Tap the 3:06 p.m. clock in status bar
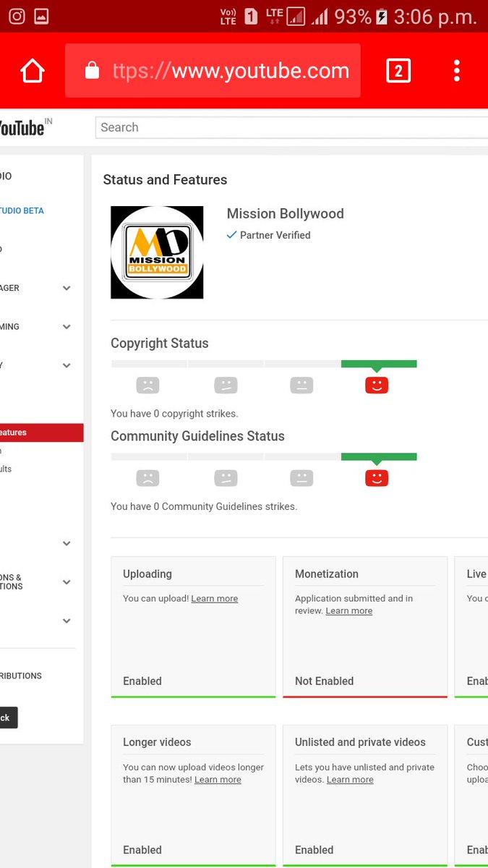488x868 pixels. click(x=435, y=17)
